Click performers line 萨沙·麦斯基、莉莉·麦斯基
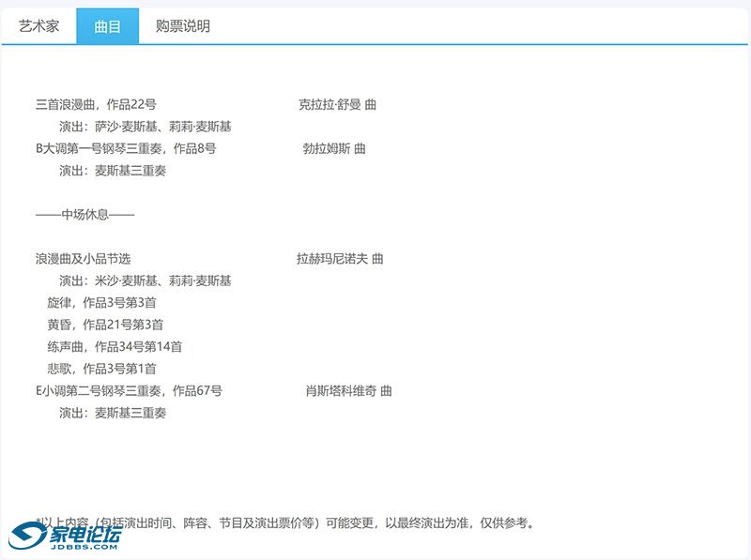The image size is (751, 560). (x=146, y=127)
